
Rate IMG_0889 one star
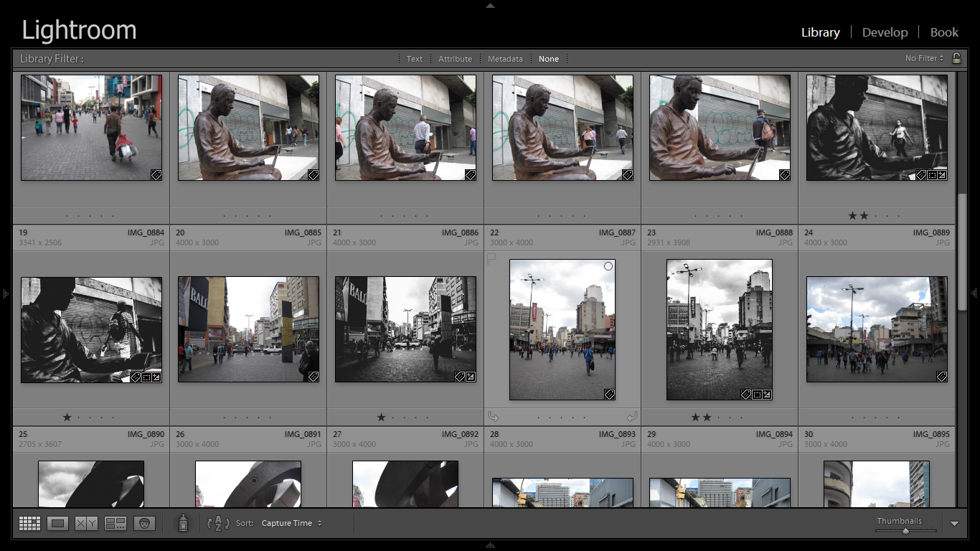click(x=853, y=417)
